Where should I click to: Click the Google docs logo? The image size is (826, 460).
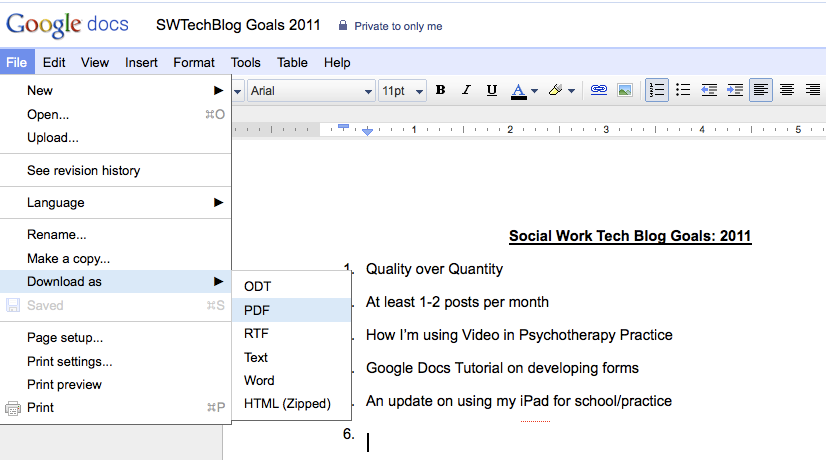pos(67,25)
